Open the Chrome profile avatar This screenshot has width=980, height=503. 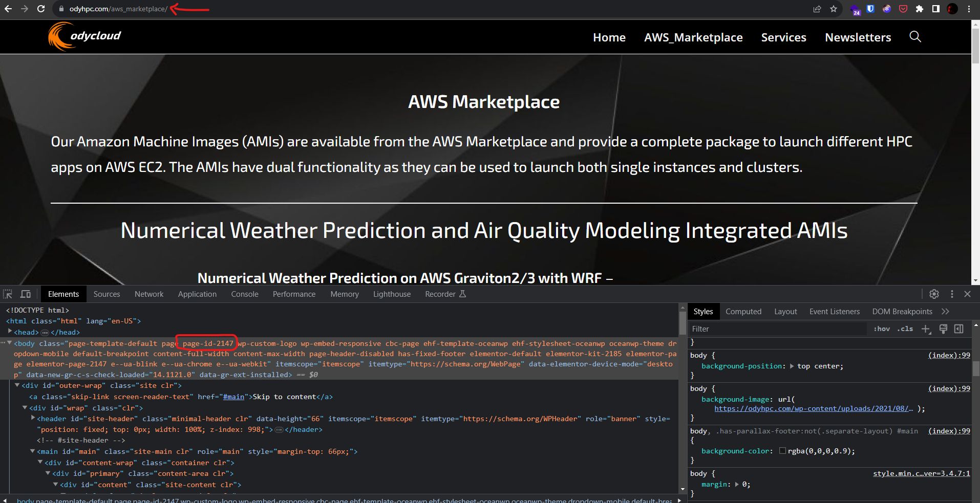coord(952,9)
